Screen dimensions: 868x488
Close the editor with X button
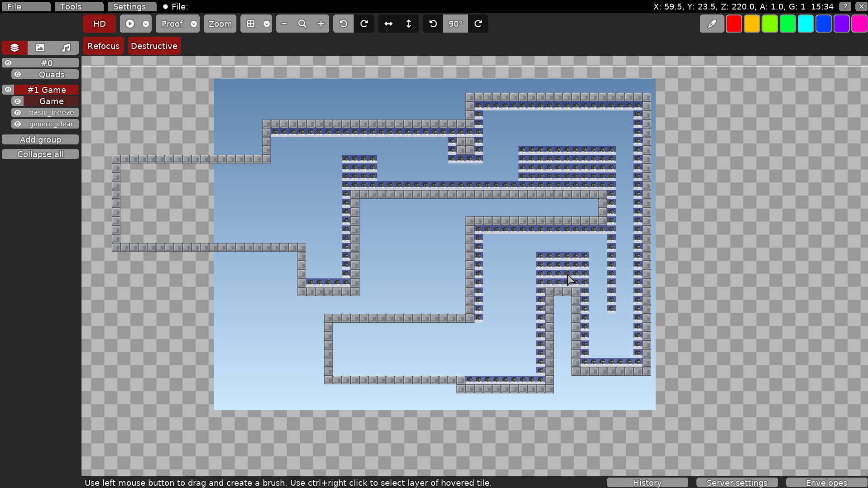coord(861,6)
